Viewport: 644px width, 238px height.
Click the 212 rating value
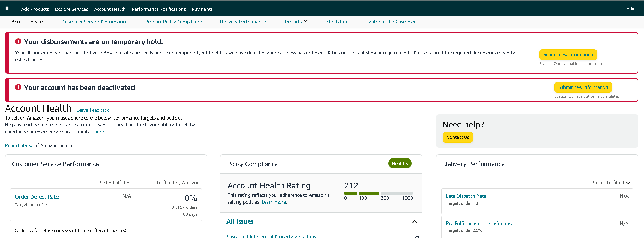click(x=351, y=186)
